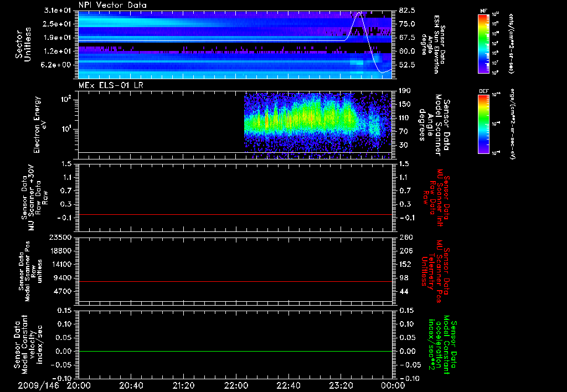Image resolution: width=567 pixels, height=392 pixels.
Task: Click the 23:20 time axis label
Action: (341, 385)
